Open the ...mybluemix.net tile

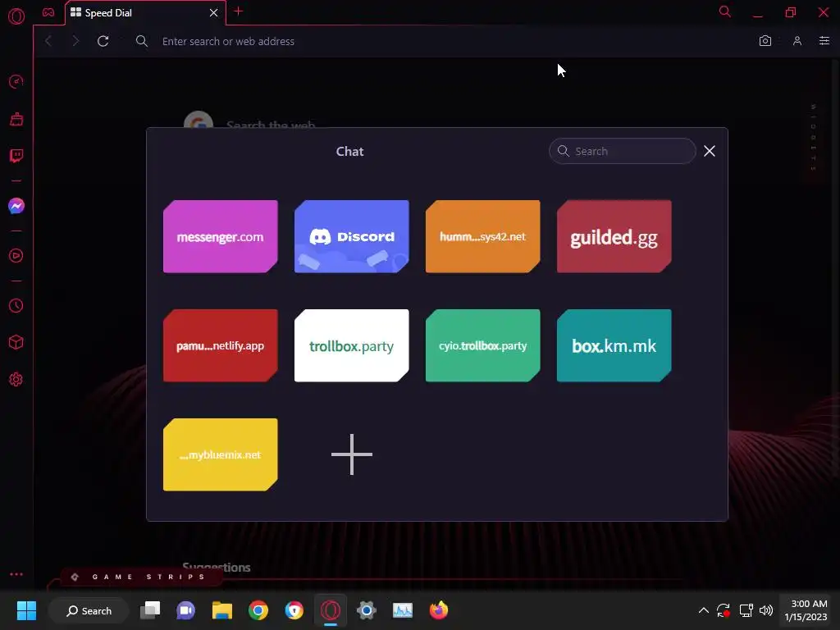220,454
